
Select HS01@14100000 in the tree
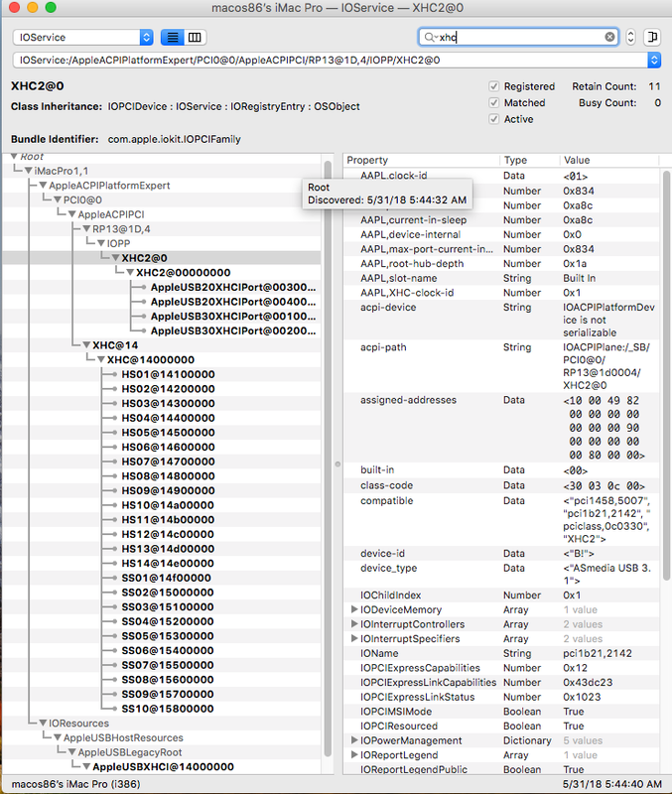[x=168, y=374]
